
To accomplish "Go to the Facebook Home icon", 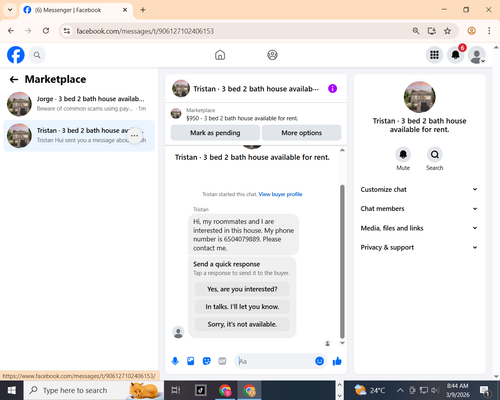I will tap(220, 55).
